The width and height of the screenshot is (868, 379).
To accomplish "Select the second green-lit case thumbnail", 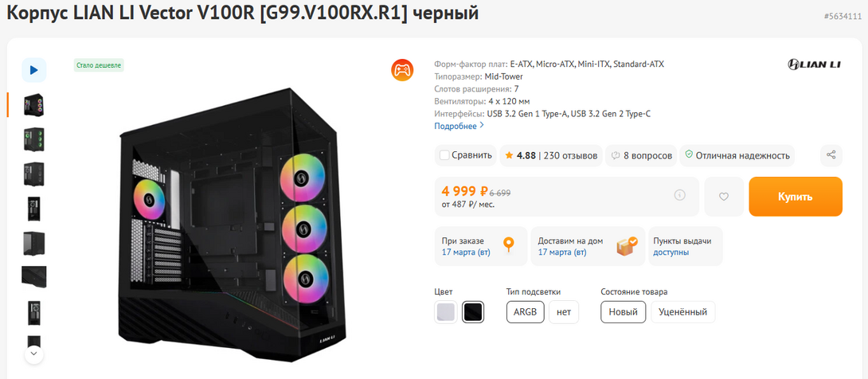I will point(33,139).
